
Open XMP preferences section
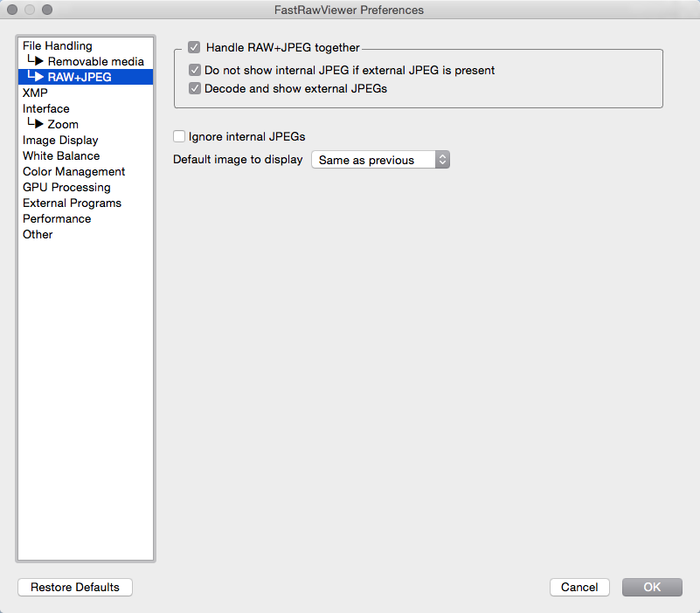pyautogui.click(x=86, y=93)
